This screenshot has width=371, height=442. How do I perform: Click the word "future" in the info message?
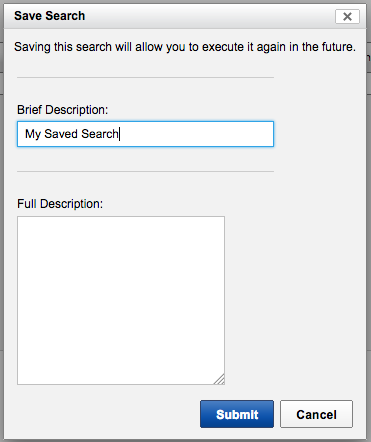337,47
